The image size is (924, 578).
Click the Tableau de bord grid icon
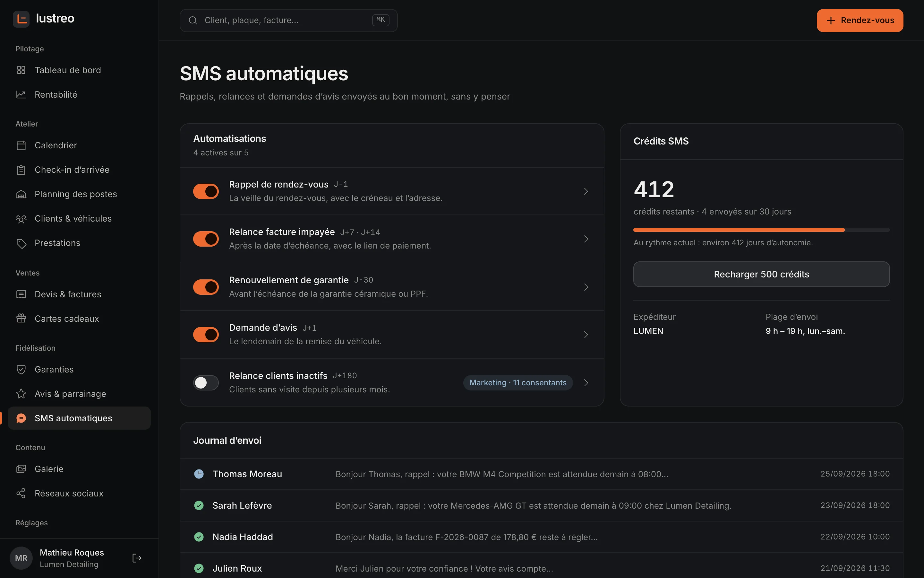(21, 70)
